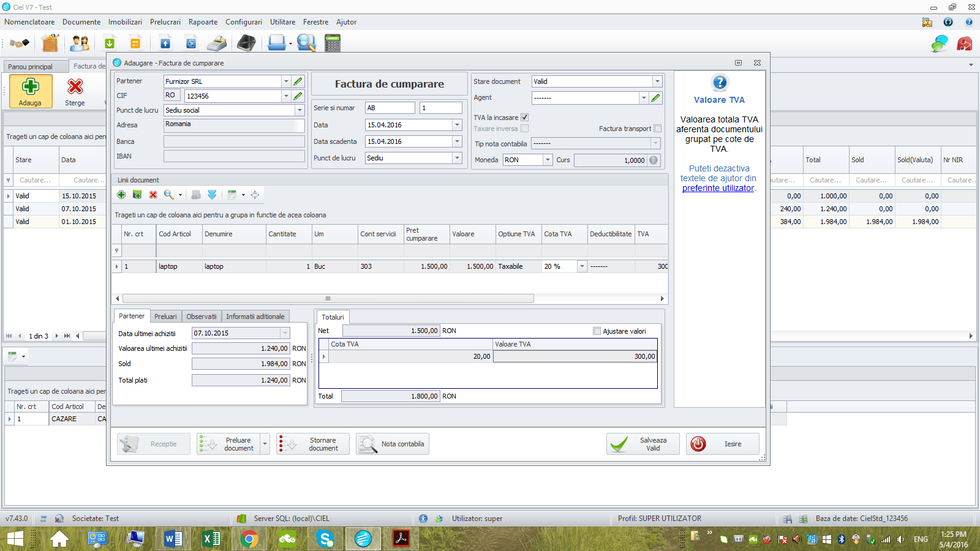Click the Nota contabila button
Viewport: 980px width, 551px height.
pyautogui.click(x=393, y=444)
